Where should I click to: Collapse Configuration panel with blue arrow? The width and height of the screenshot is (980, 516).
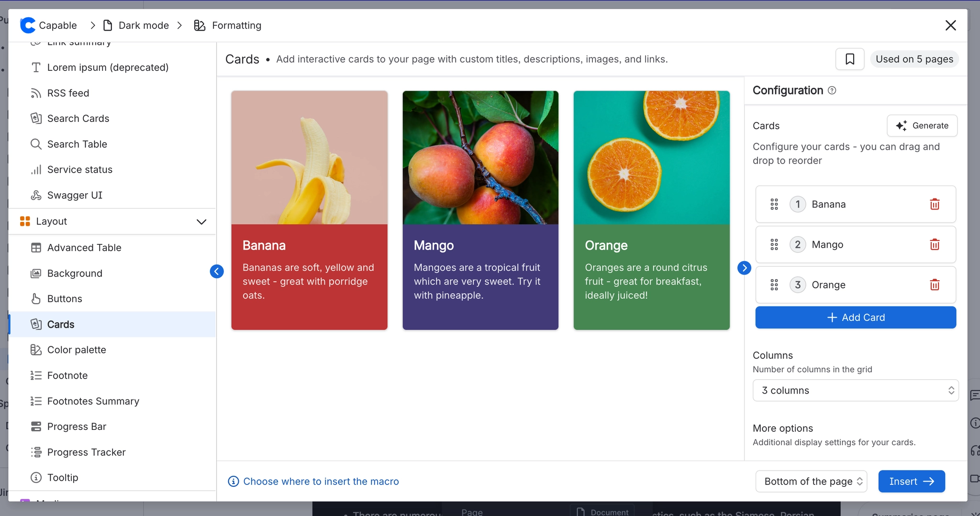tap(744, 268)
